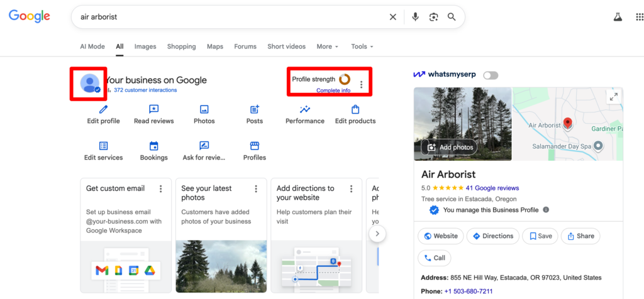Image resolution: width=644 pixels, height=299 pixels.
Task: Open Profile strength three-dot menu
Action: pyautogui.click(x=361, y=84)
